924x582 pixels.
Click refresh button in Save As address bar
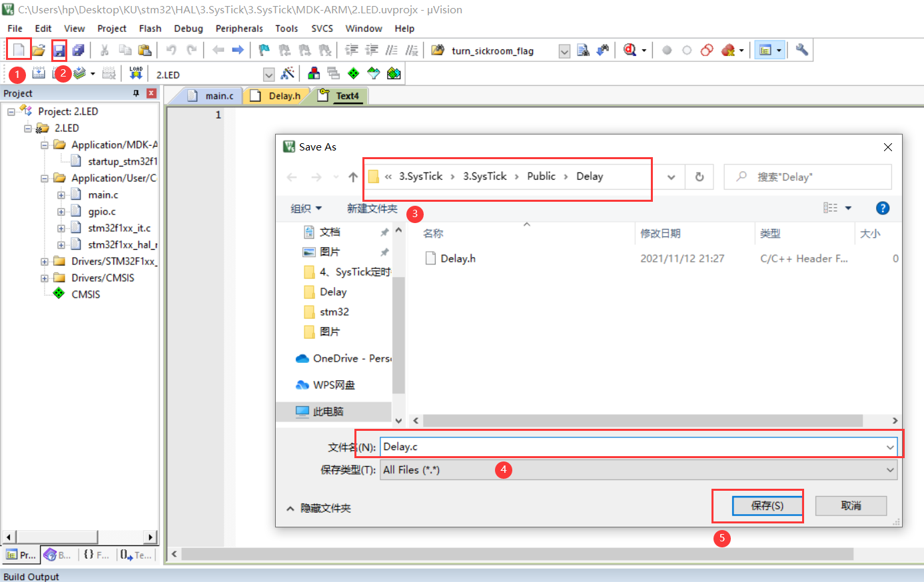pos(699,177)
